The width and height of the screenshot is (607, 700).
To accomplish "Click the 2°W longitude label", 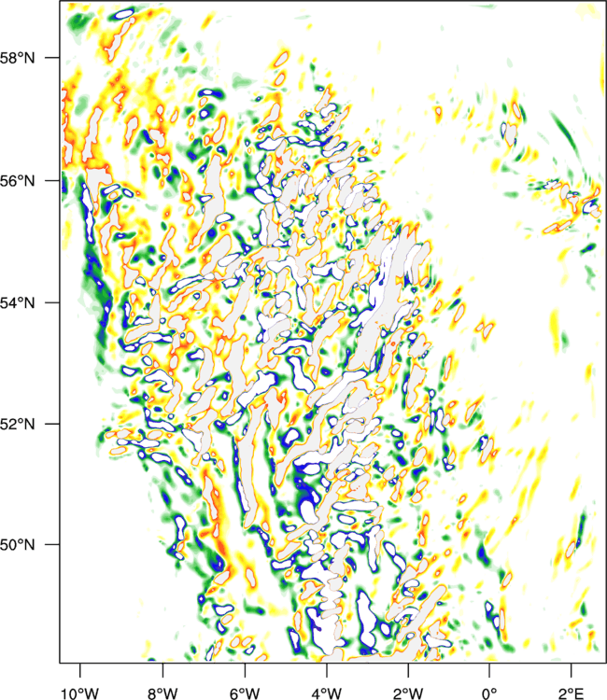I will coord(408,693).
